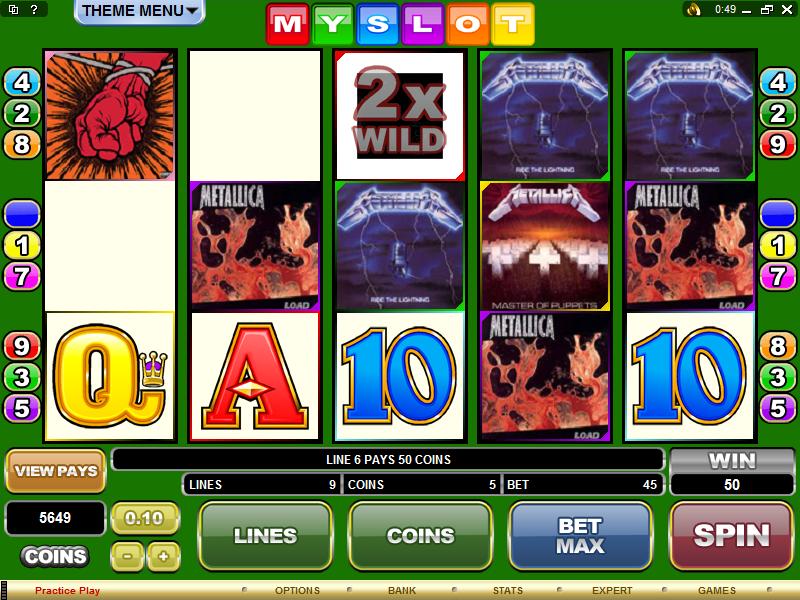Select payline 9 marker on the right side
This screenshot has height=600, width=800.
click(778, 144)
